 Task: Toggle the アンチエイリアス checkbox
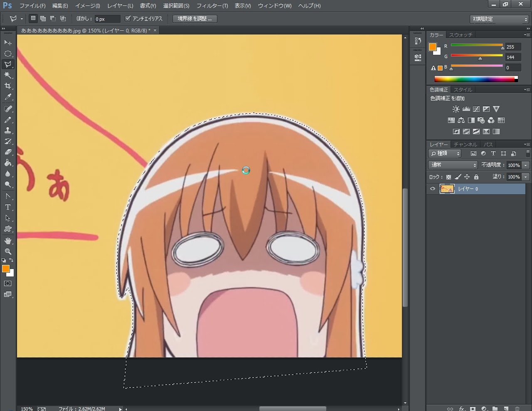click(x=128, y=19)
